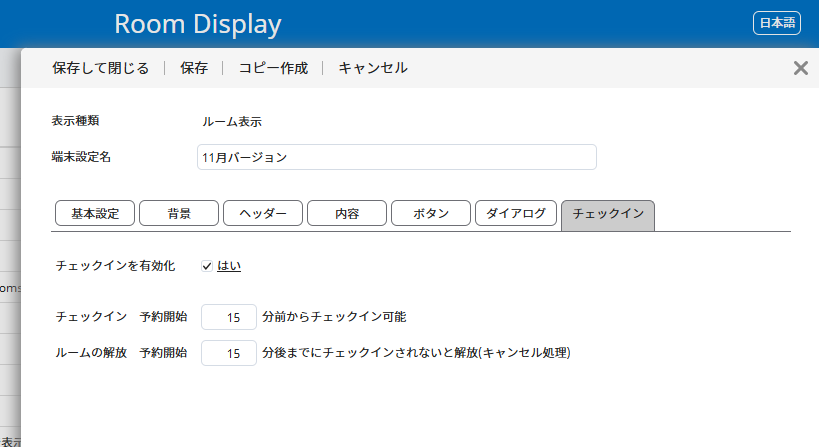Go to the 内容 tab

(x=347, y=214)
